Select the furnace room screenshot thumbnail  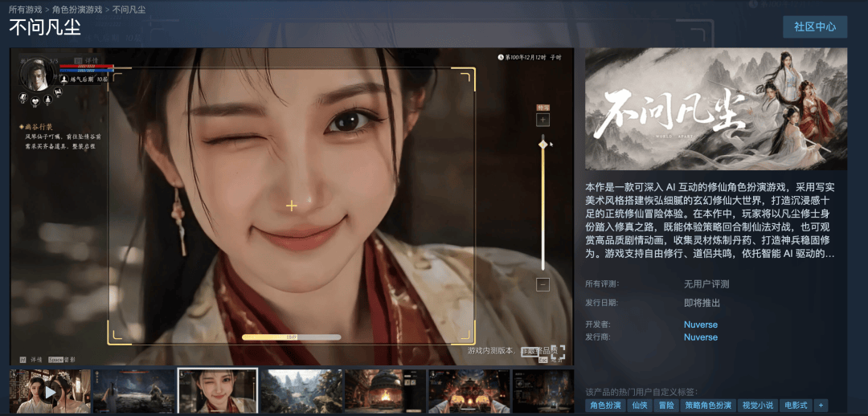coord(385,392)
